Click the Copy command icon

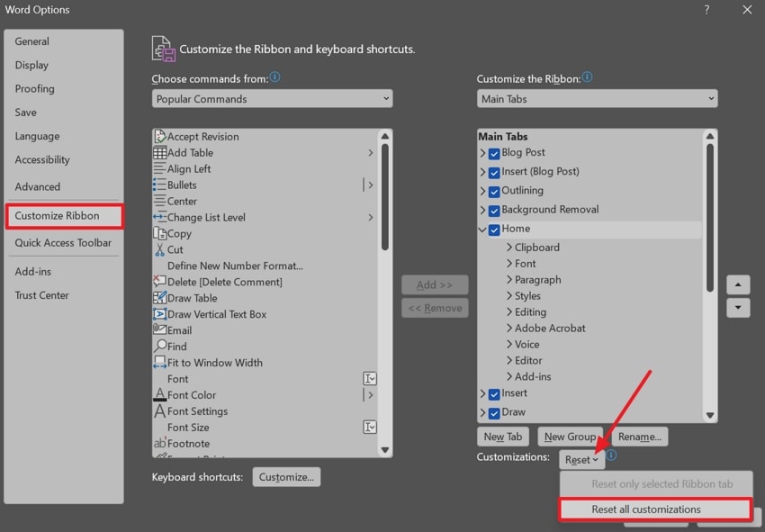(x=159, y=233)
